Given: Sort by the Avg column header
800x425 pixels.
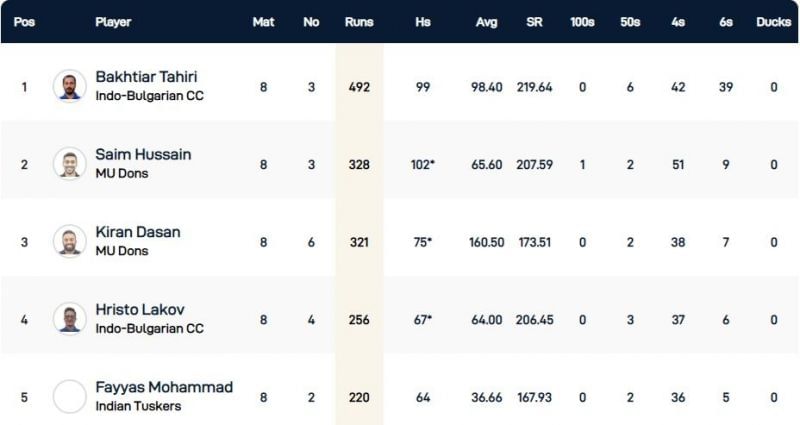Looking at the screenshot, I should pos(484,22).
